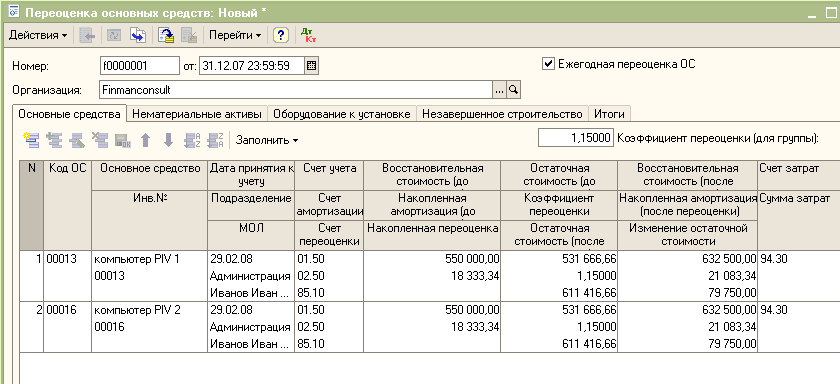Click Код ОС cell 00013 in row 1

[68, 260]
